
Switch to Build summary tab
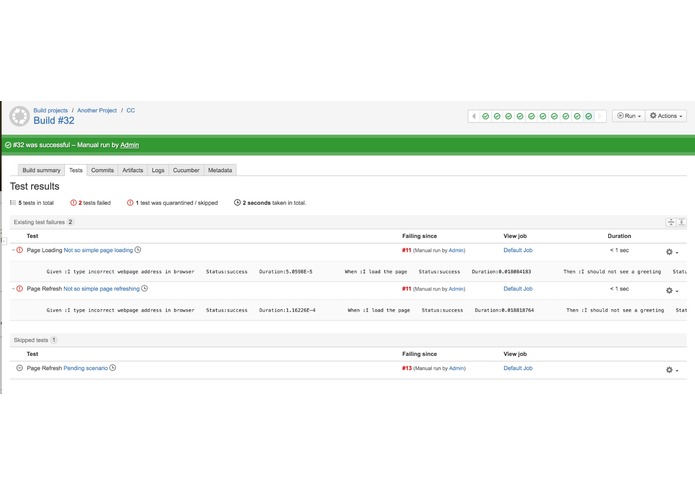coord(41,170)
